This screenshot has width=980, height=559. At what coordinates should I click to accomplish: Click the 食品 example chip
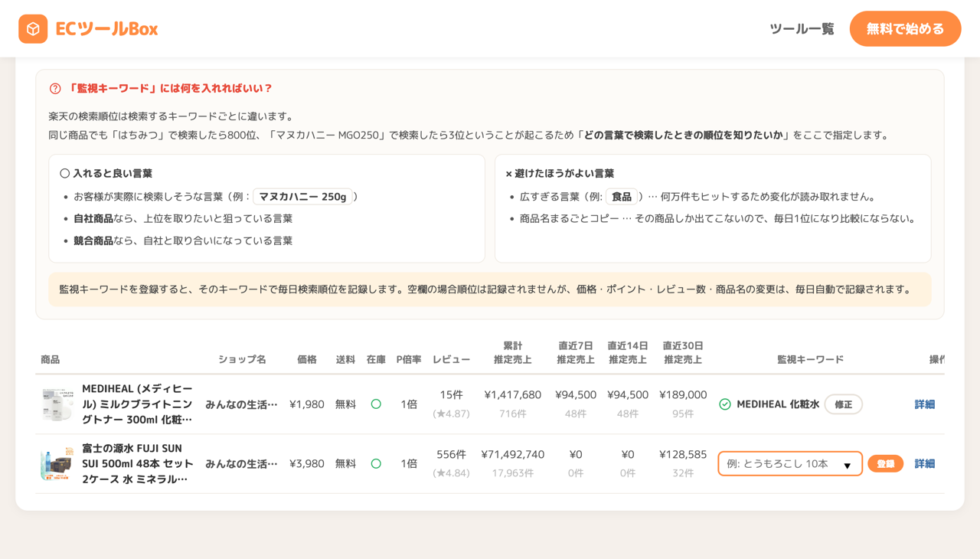(x=622, y=197)
